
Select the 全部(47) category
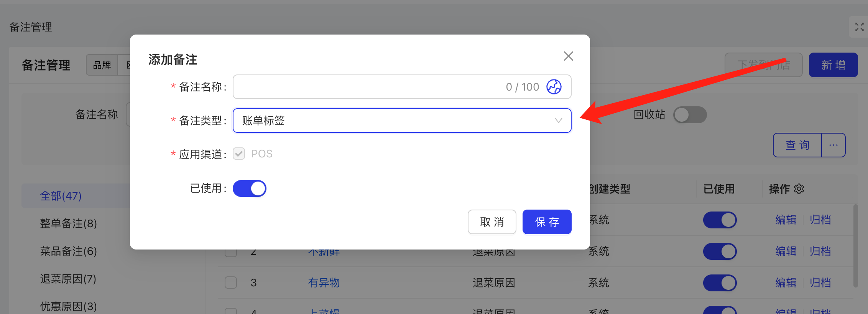pyautogui.click(x=61, y=196)
